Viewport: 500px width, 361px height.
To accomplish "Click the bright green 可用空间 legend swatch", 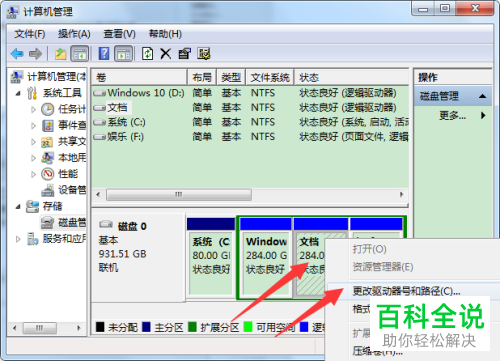I will (248, 327).
